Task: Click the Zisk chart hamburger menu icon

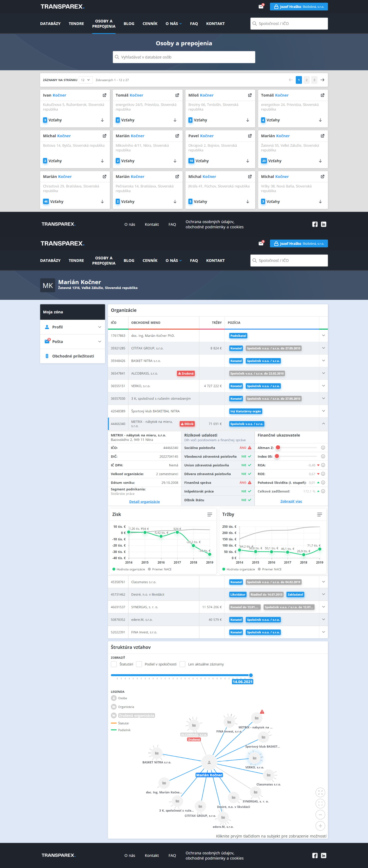Action: pos(210,514)
